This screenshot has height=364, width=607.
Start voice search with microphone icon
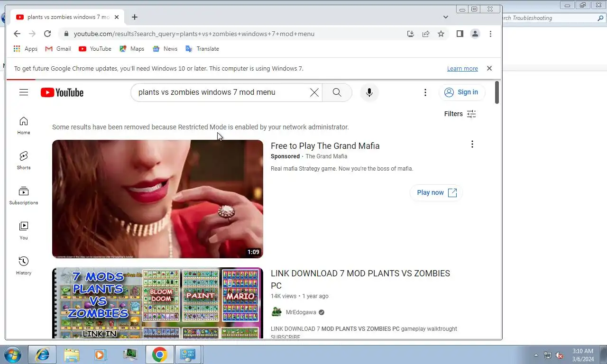pos(369,92)
